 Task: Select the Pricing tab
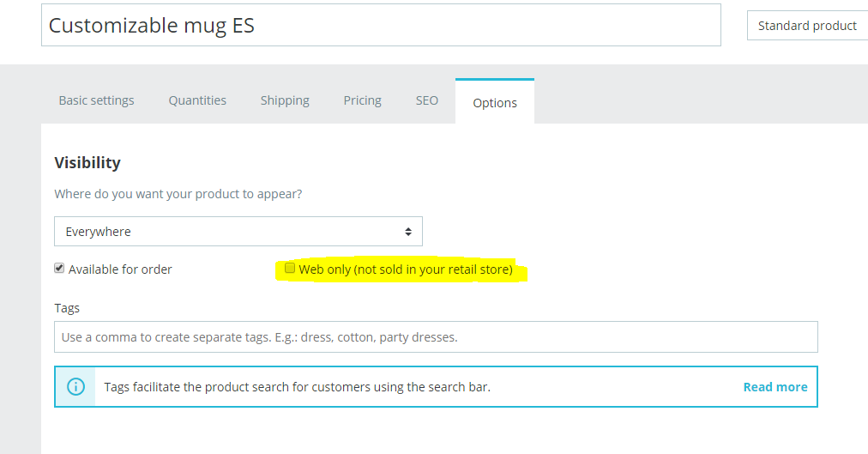point(362,100)
